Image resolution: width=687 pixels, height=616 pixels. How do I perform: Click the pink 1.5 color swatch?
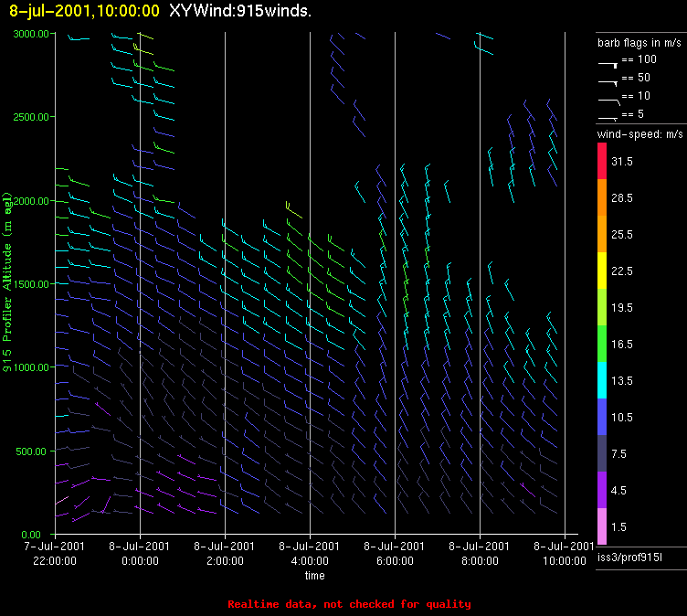point(602,526)
